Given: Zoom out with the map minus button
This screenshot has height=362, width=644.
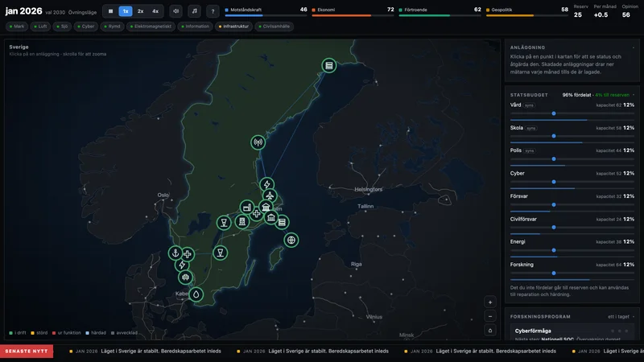Looking at the screenshot, I should click(x=490, y=316).
